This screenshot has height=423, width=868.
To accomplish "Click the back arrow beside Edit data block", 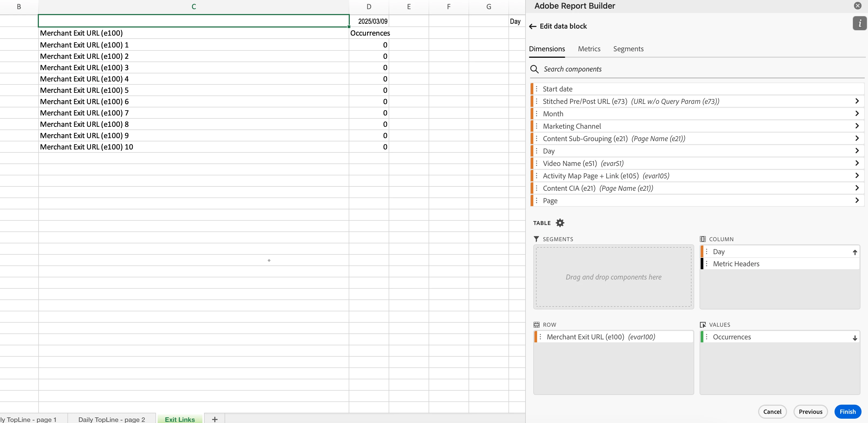I will 533,26.
